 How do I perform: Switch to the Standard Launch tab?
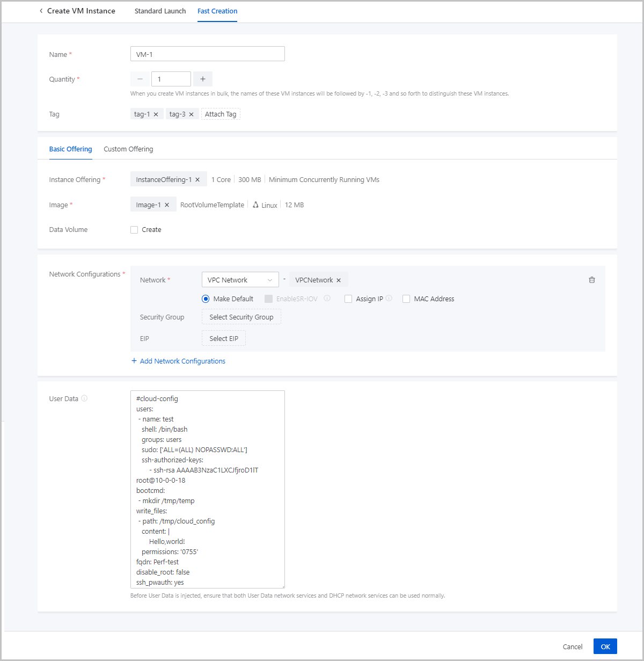[x=160, y=11]
